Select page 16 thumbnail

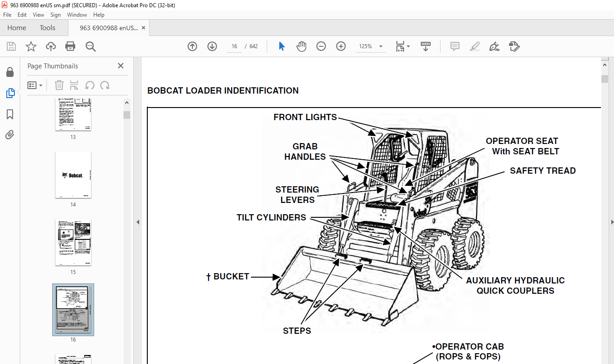(x=73, y=310)
